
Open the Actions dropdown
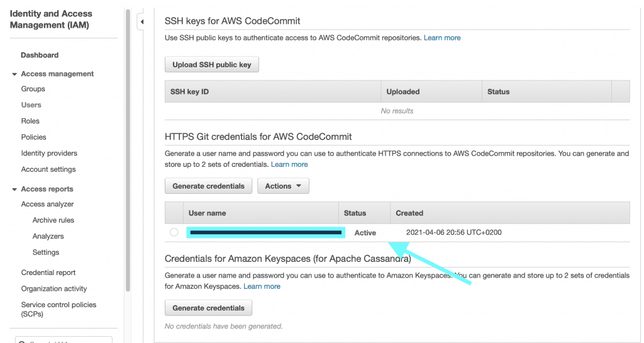(x=283, y=186)
